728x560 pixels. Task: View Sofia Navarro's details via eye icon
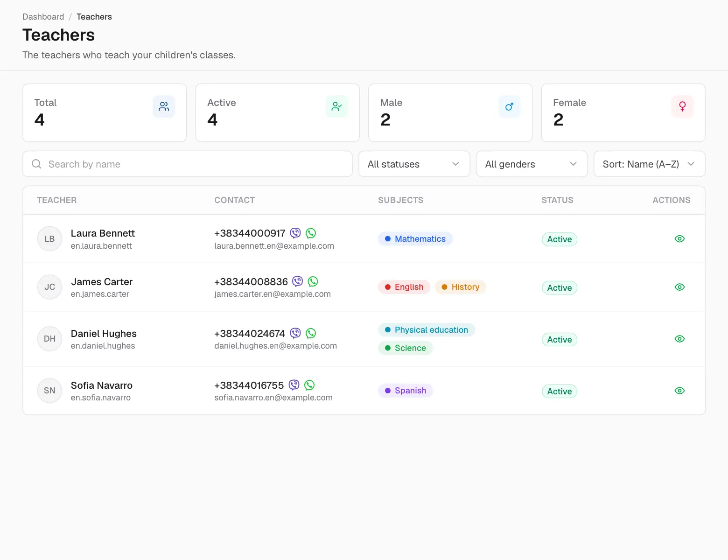(x=679, y=391)
